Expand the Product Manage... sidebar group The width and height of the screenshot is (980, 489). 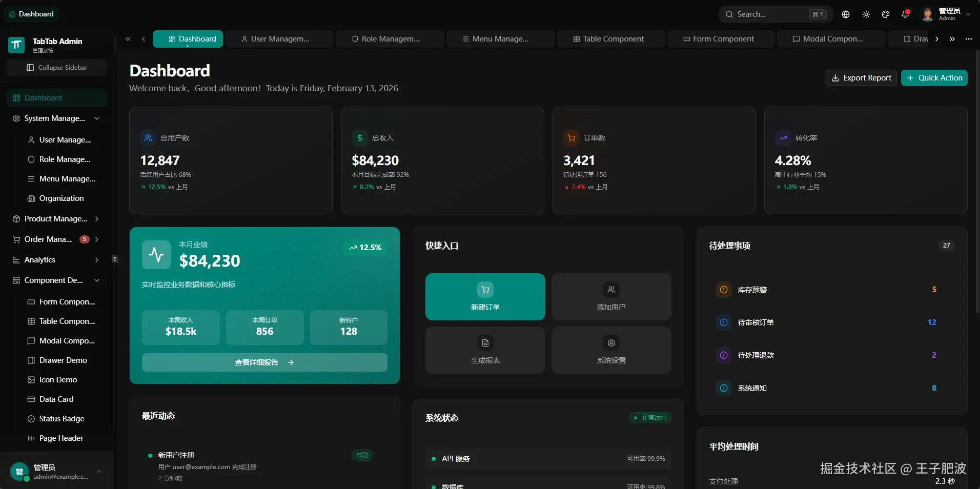(x=56, y=219)
